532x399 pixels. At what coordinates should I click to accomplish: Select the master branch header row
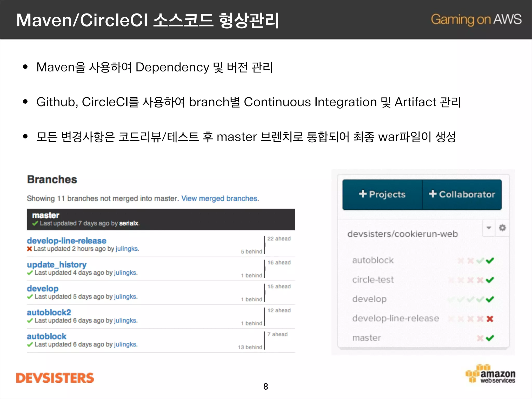point(161,219)
